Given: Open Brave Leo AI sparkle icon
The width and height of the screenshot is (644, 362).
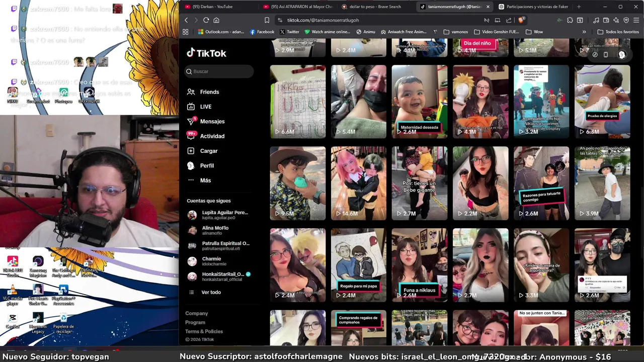Looking at the screenshot, I should coord(616,20).
